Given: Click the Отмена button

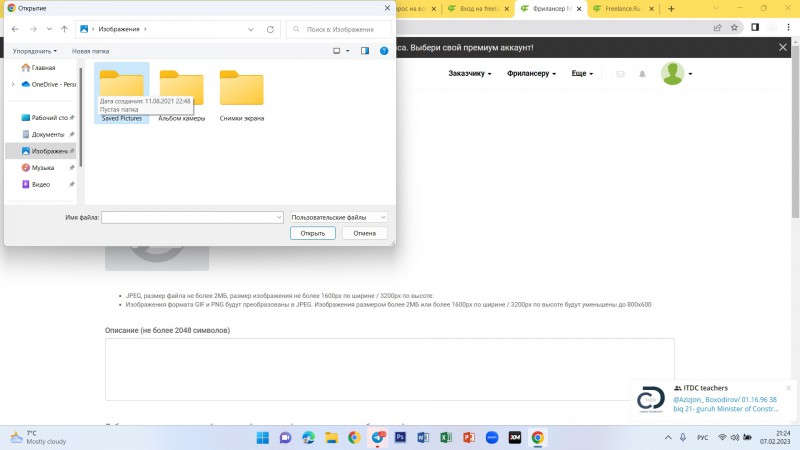Looking at the screenshot, I should pyautogui.click(x=364, y=233).
